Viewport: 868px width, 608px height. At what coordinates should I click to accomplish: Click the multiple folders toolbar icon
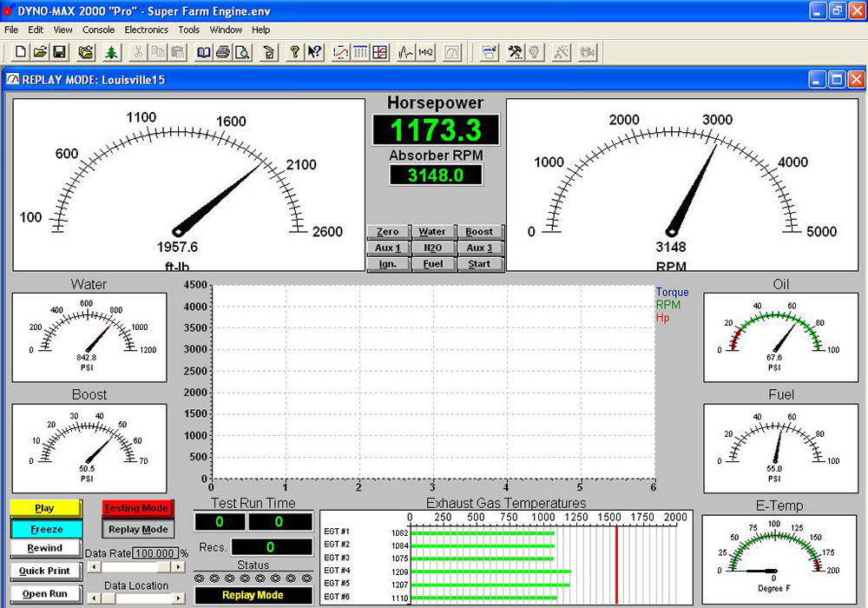[86, 53]
